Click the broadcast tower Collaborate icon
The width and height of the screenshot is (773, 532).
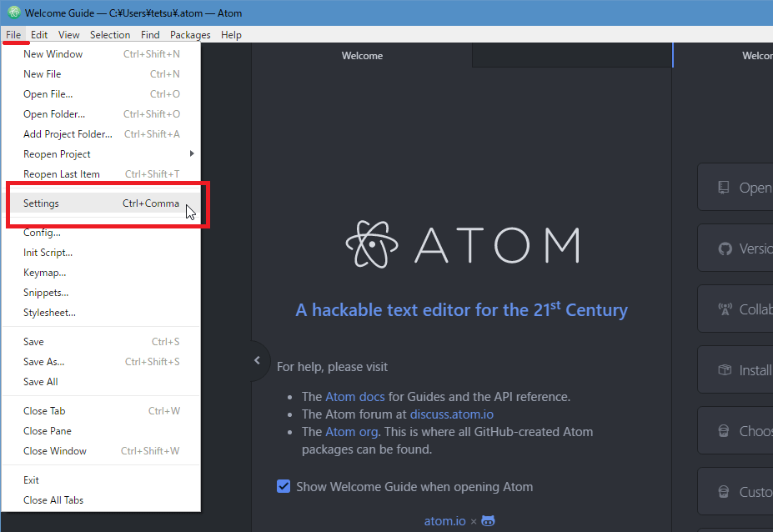pyautogui.click(x=724, y=309)
